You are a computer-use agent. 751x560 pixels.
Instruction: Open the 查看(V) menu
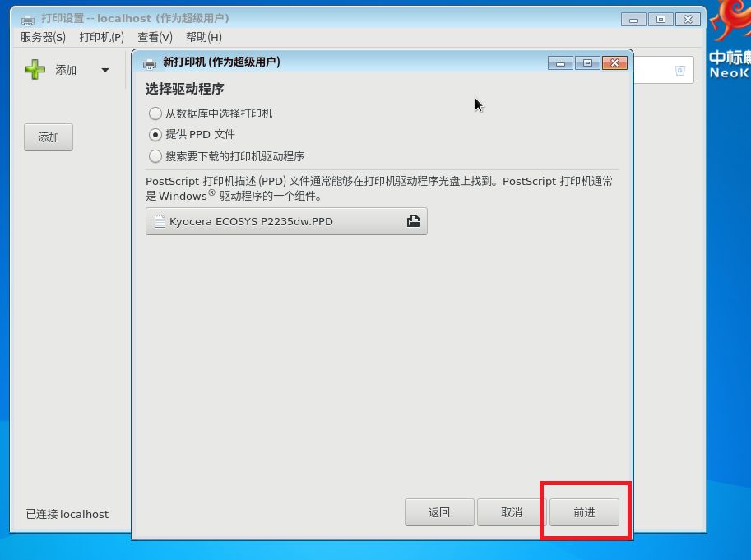coord(155,37)
